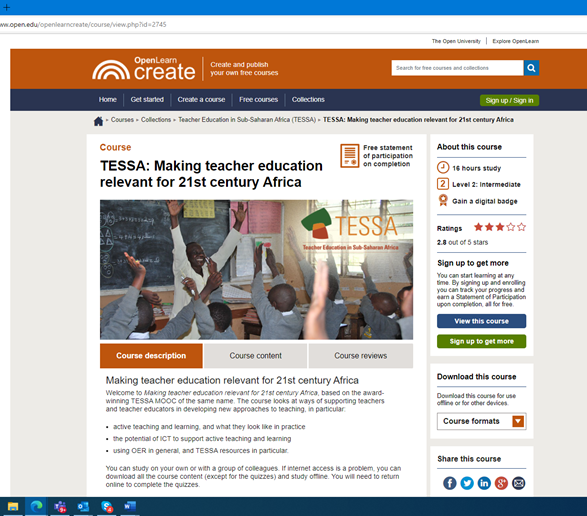Share course via LinkedIn icon
The image size is (587, 516).
click(x=484, y=483)
